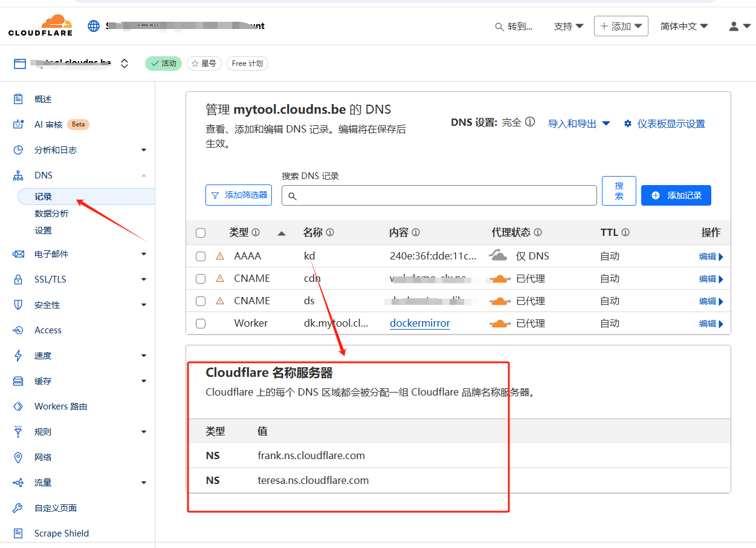Click 编辑 for the Worker record
The height and width of the screenshot is (548, 756).
711,324
